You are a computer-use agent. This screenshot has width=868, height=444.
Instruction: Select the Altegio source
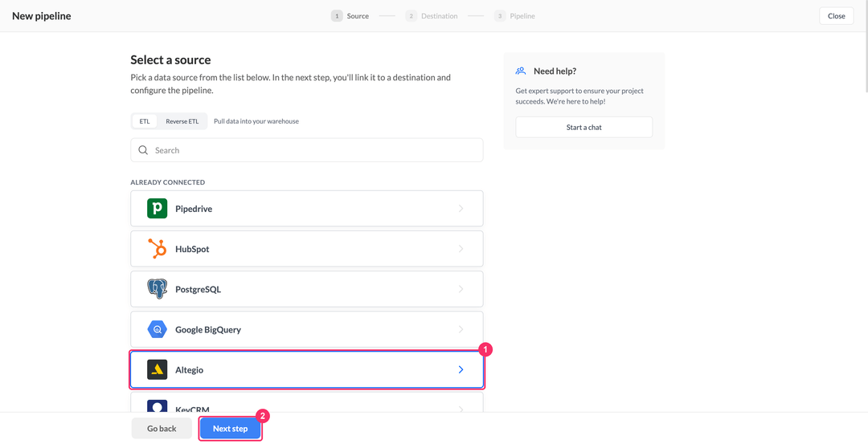(x=307, y=370)
